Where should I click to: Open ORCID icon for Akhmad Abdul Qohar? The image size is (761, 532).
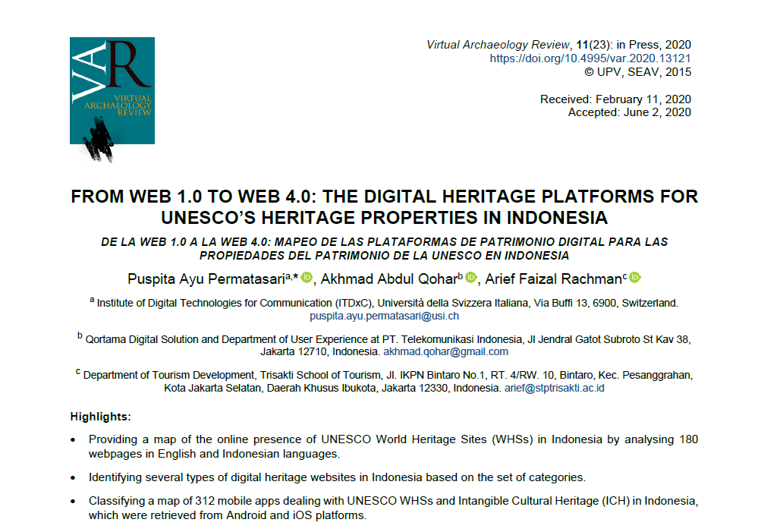tap(470, 278)
